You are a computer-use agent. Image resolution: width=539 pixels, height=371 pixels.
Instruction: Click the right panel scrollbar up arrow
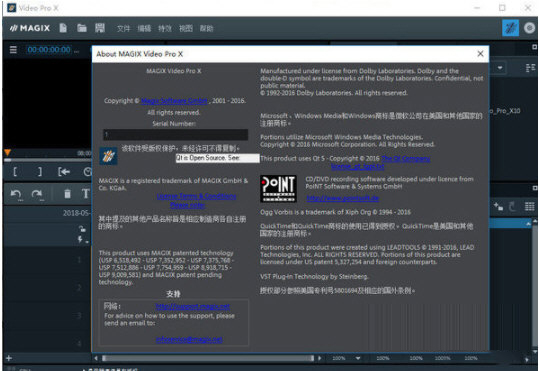(535, 221)
